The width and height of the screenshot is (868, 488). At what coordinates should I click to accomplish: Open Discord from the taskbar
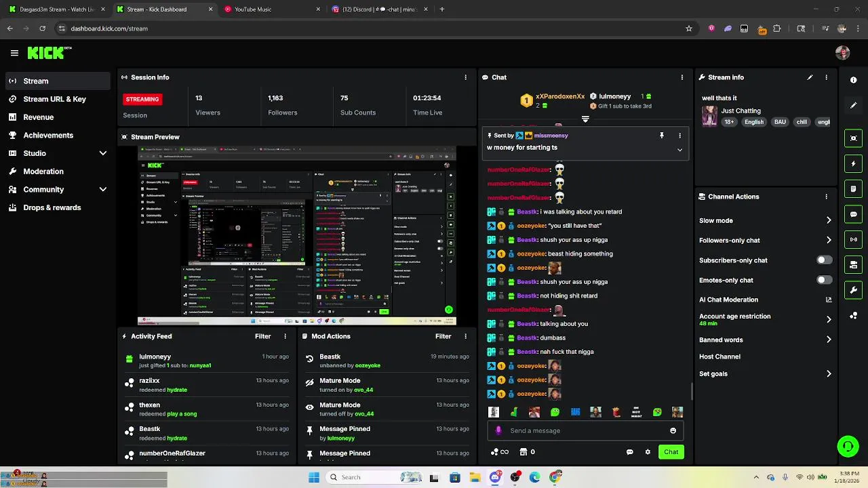click(495, 477)
